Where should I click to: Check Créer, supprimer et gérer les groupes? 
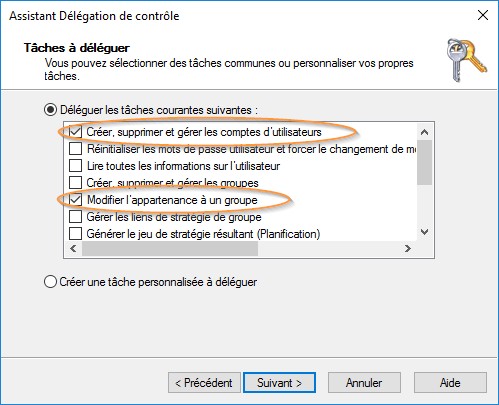click(x=76, y=183)
